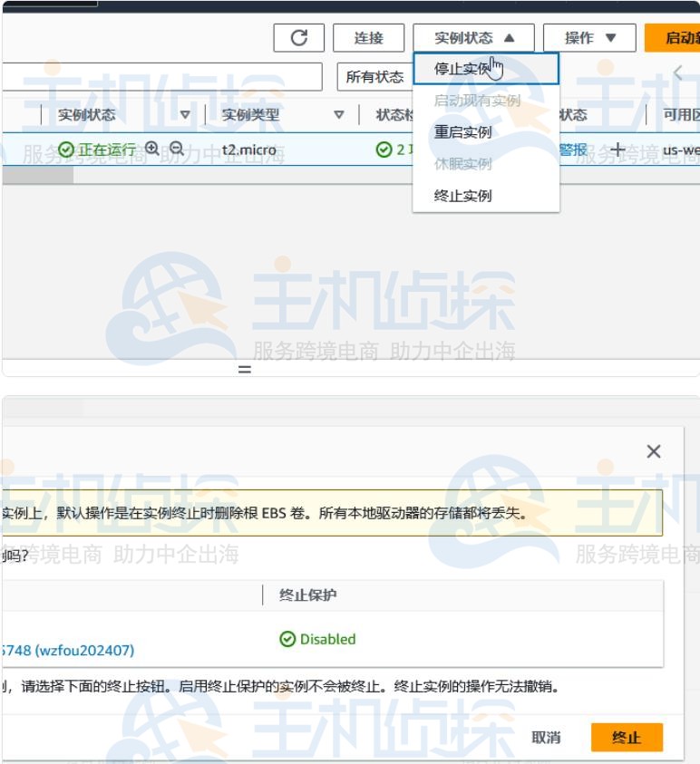Click the zoom-in magnifier icon
Viewport: 700px width, 764px height.
coord(152,148)
